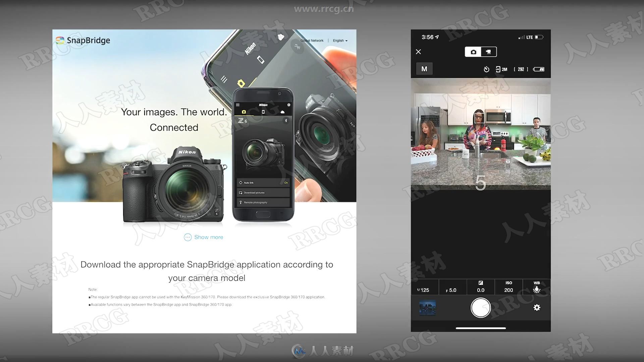Close the remote photography screen with X
644x362 pixels.
tap(418, 52)
